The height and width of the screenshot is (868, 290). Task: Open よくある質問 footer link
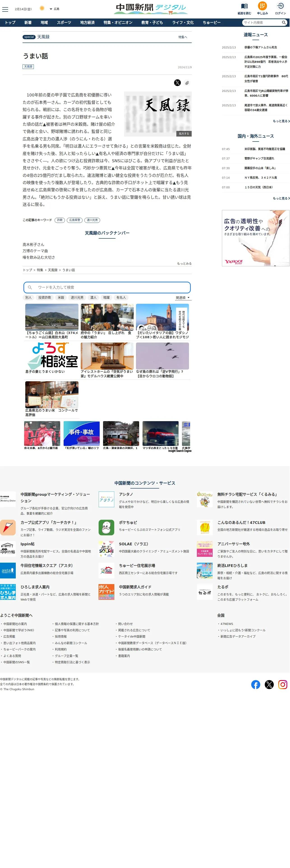click(12, 656)
